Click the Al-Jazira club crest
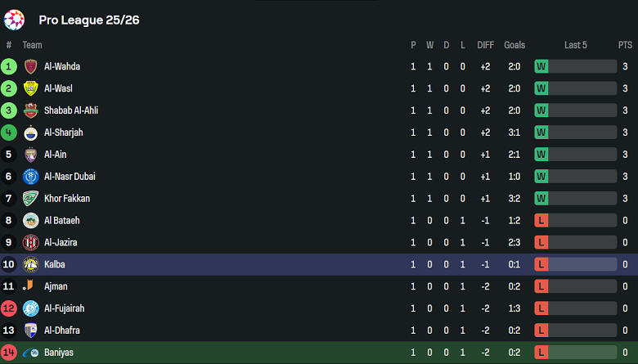Screen dimensions: 638x364 31,243
